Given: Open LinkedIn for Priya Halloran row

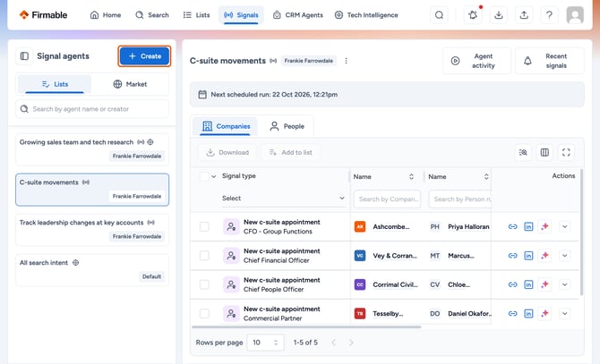Looking at the screenshot, I should coord(528,226).
